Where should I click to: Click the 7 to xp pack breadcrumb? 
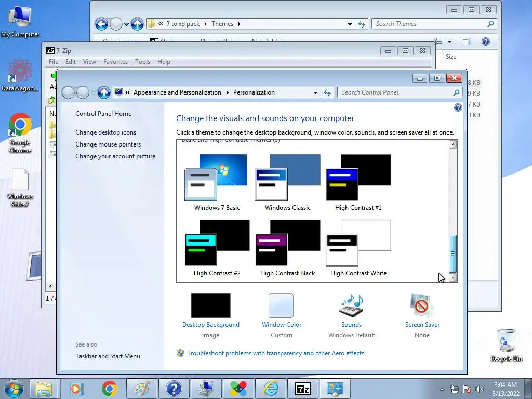[x=183, y=24]
